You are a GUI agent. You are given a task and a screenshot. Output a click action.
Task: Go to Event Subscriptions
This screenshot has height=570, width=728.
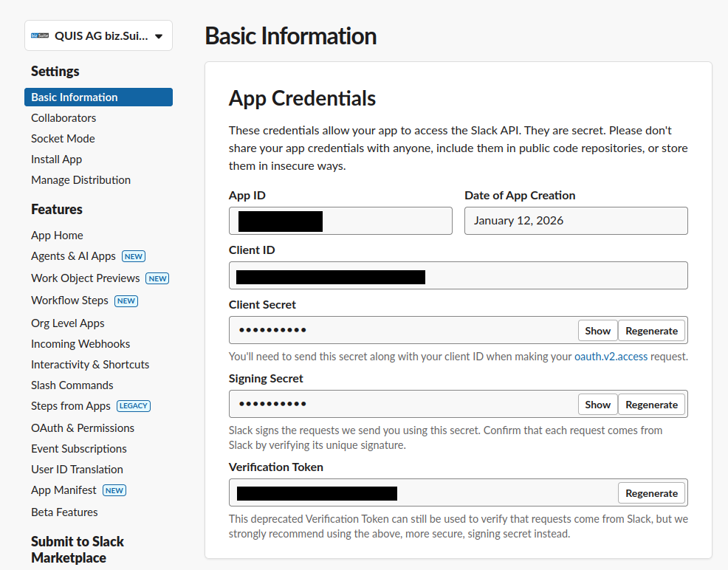pyautogui.click(x=78, y=448)
